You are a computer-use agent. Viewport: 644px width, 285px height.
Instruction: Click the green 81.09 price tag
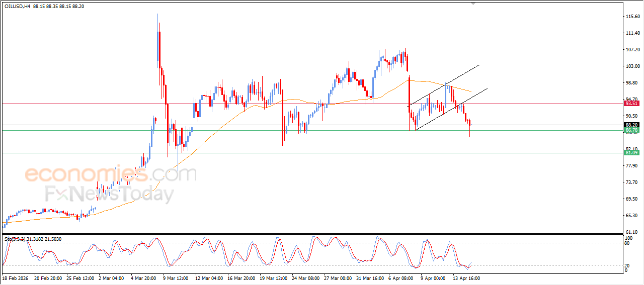click(x=631, y=153)
